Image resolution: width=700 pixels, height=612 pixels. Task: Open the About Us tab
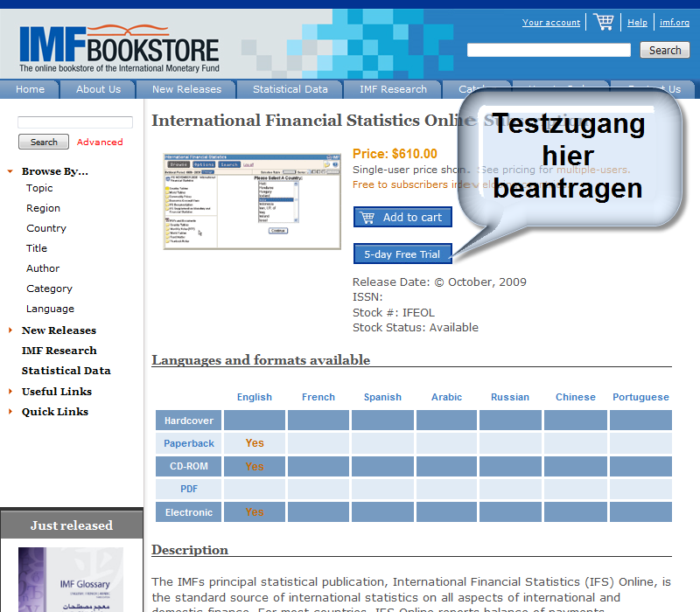[x=98, y=89]
